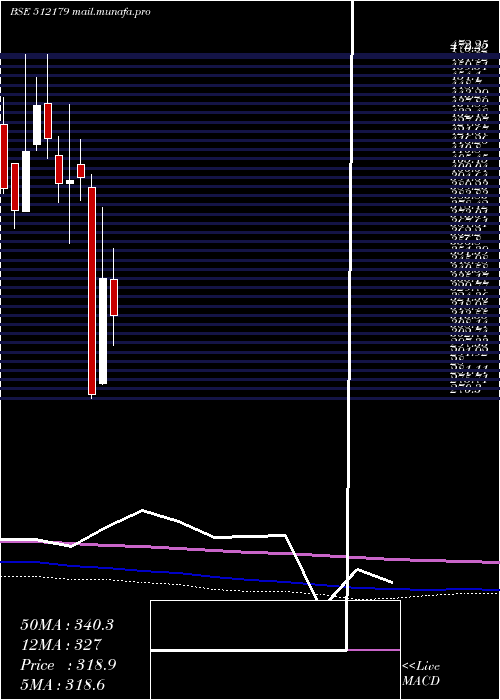Click the last red candlestick on the chart
500x700 pixels.
(x=114, y=297)
